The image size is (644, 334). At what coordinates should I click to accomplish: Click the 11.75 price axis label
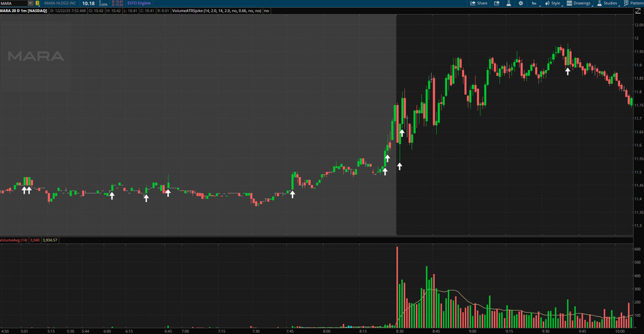click(639, 106)
